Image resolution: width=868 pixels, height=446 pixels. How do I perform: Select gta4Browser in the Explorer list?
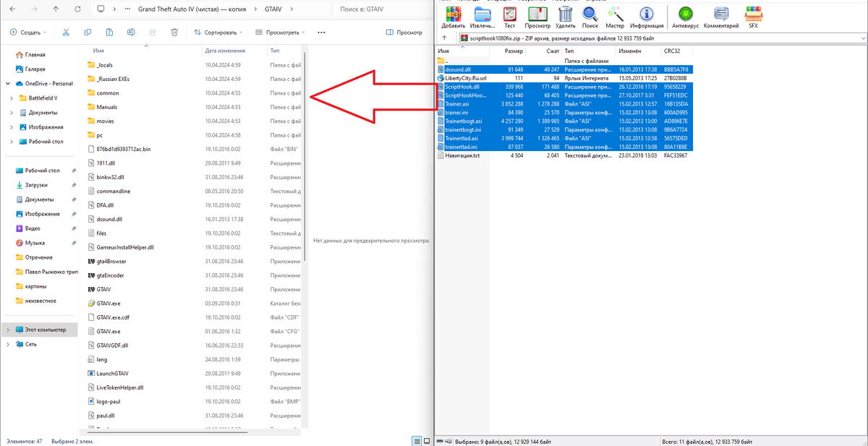[x=111, y=261]
